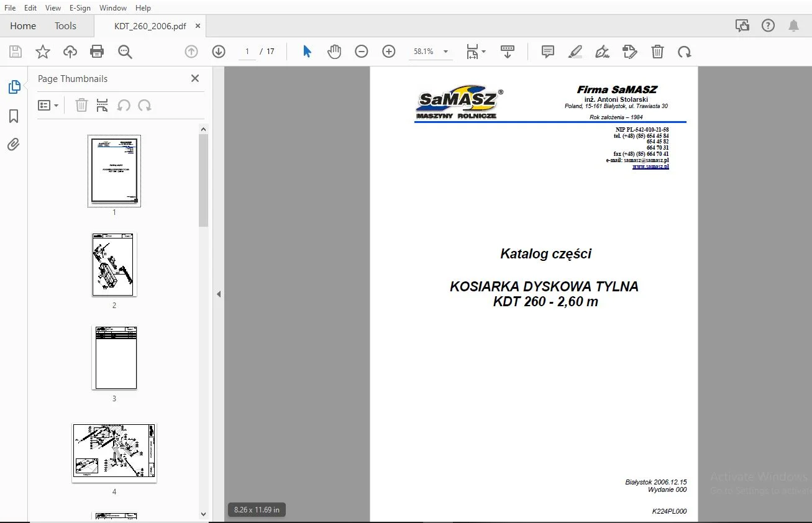Activate the hand pan tool
Image resolution: width=812 pixels, height=523 pixels.
(334, 52)
